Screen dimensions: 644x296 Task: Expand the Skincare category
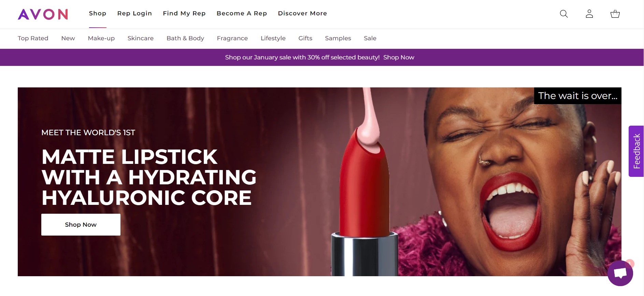141,38
